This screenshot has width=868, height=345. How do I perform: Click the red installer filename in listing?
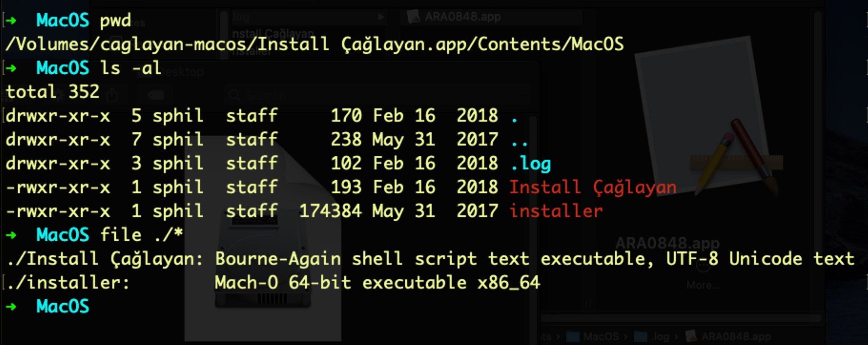556,211
